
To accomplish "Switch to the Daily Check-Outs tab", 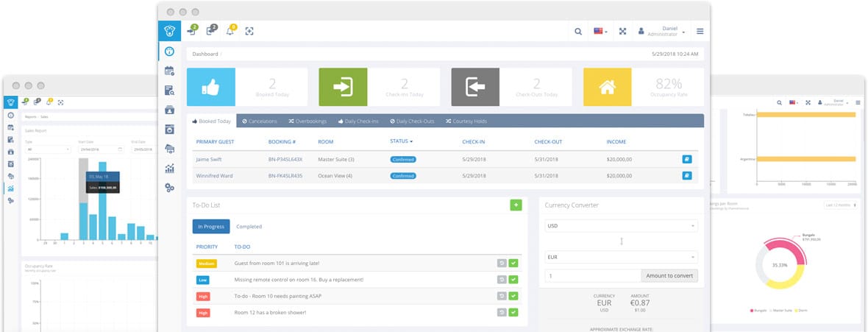I will (412, 121).
